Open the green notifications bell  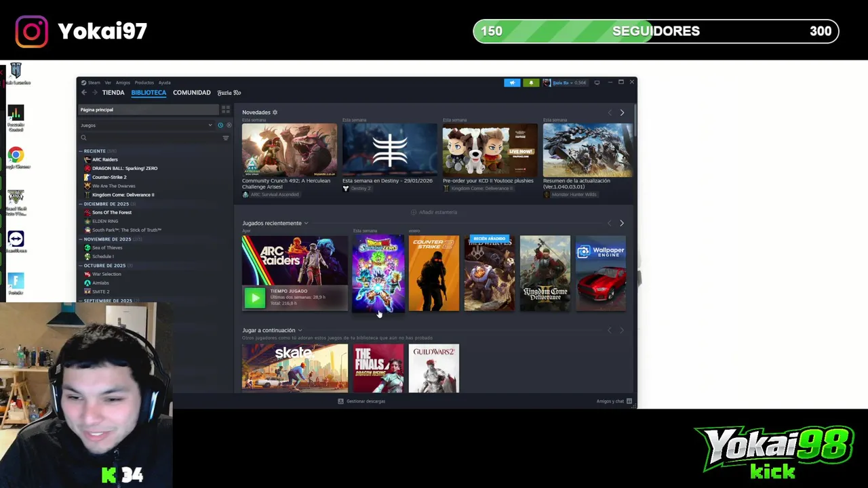531,83
